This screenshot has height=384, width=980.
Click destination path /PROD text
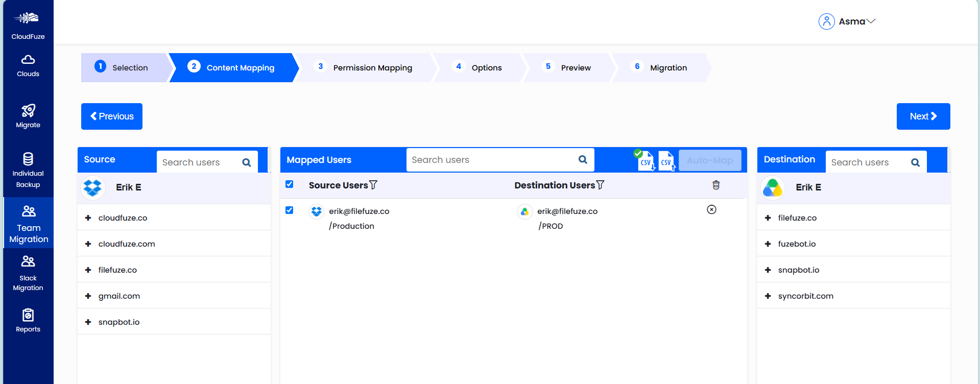(x=551, y=226)
